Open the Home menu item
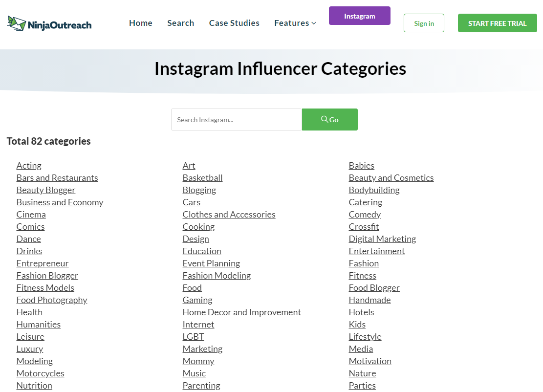Image resolution: width=543 pixels, height=392 pixels. coord(141,23)
